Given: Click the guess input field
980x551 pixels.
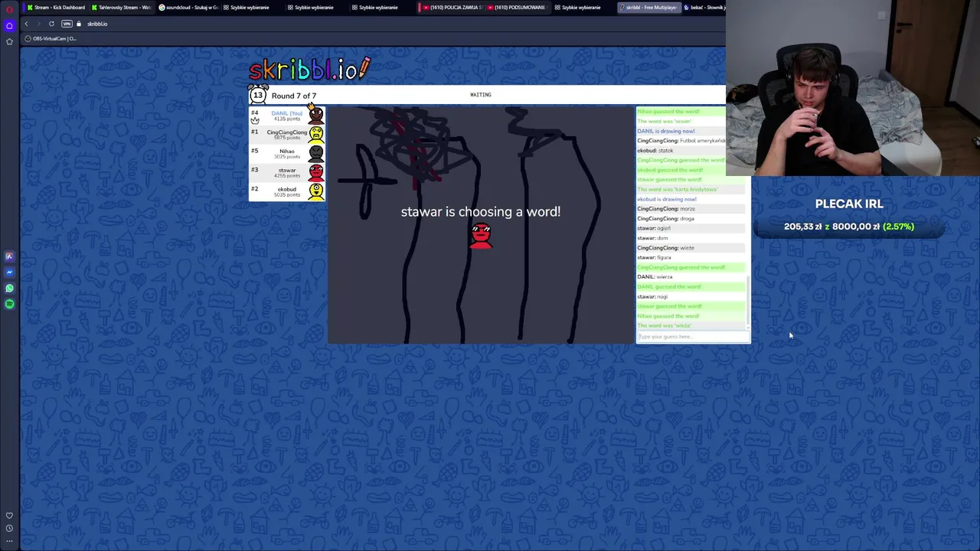Looking at the screenshot, I should coord(692,337).
